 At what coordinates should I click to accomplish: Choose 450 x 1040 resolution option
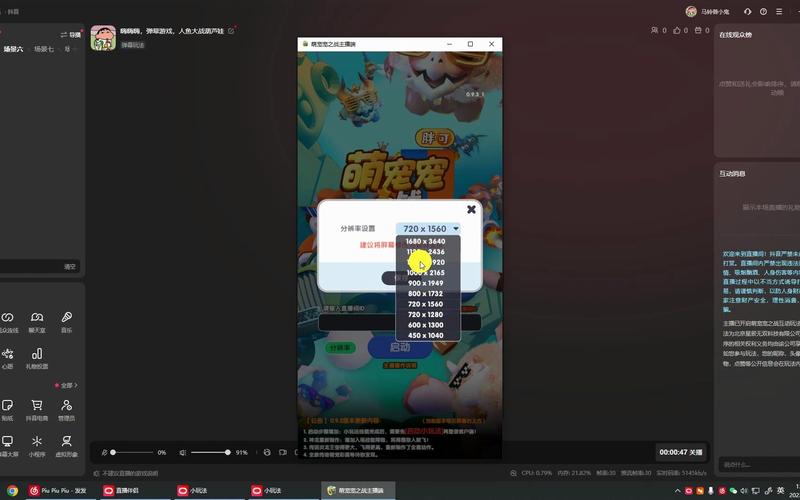425,335
